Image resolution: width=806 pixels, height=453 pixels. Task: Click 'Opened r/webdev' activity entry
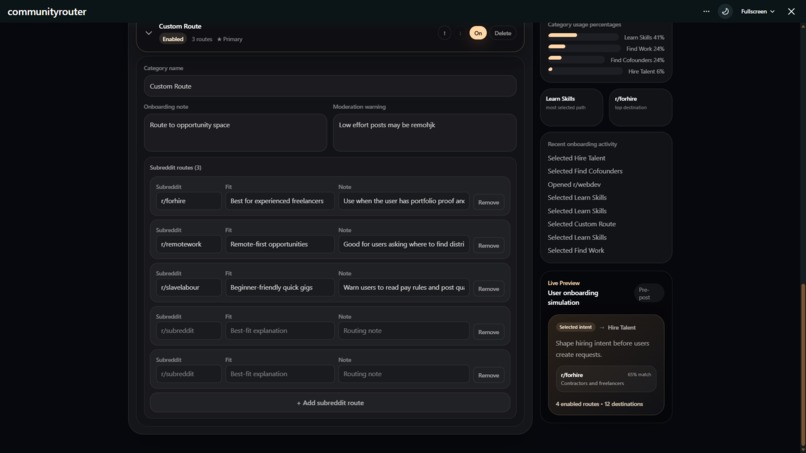574,185
